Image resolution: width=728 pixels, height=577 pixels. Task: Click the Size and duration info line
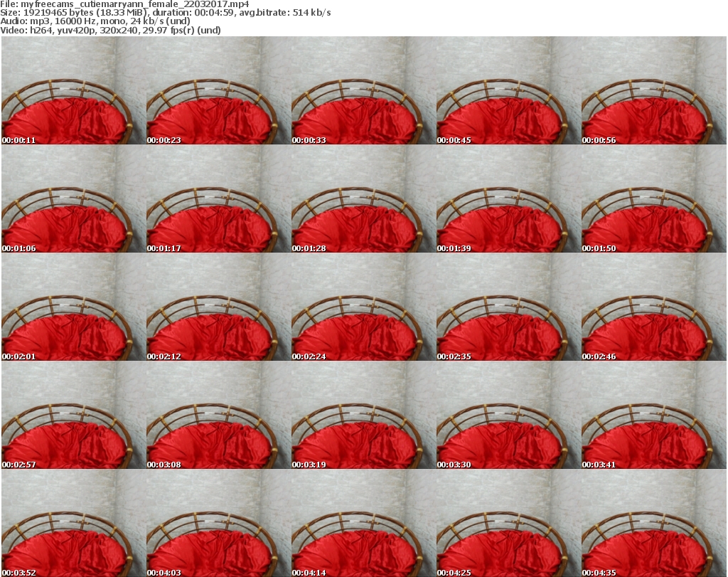[x=165, y=13]
